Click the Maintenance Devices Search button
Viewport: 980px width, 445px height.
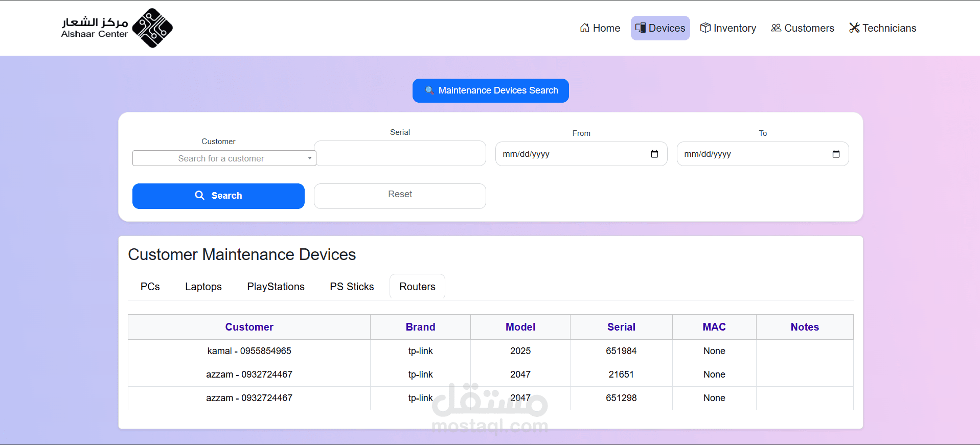click(x=491, y=90)
